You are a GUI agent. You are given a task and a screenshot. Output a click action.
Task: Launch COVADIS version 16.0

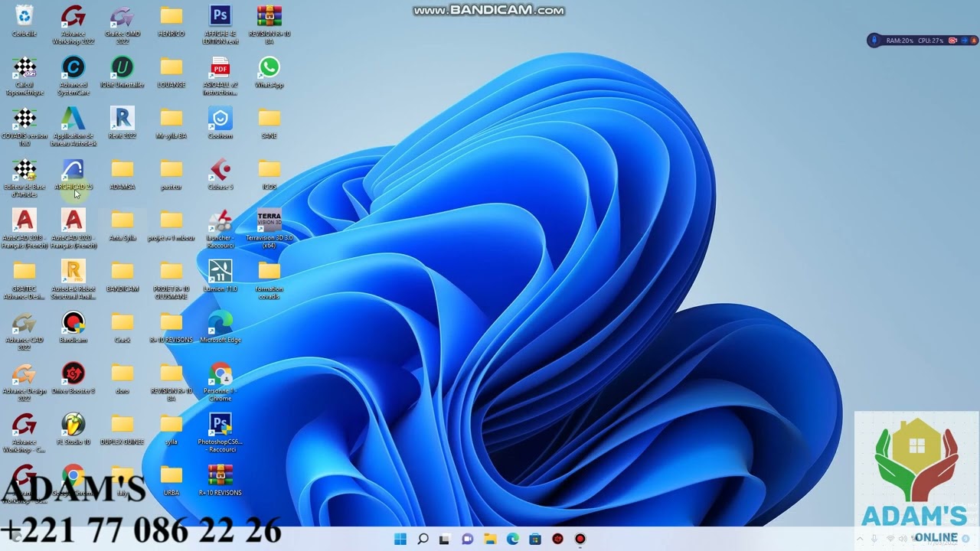pyautogui.click(x=24, y=127)
